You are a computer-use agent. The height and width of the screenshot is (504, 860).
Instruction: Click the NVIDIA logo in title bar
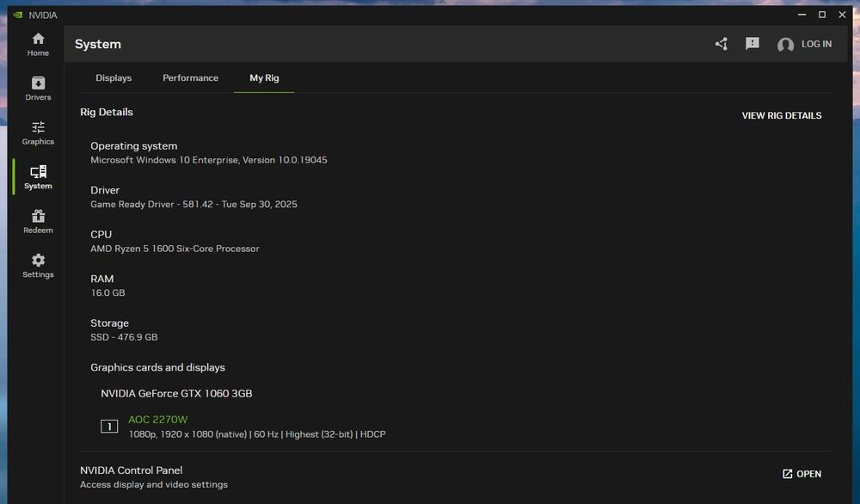click(x=18, y=15)
